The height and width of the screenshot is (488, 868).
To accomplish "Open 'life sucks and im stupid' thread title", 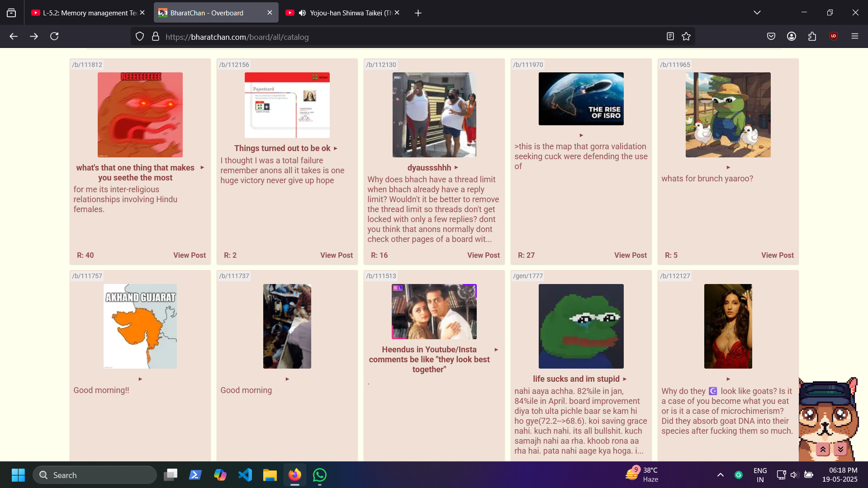I will pyautogui.click(x=576, y=379).
